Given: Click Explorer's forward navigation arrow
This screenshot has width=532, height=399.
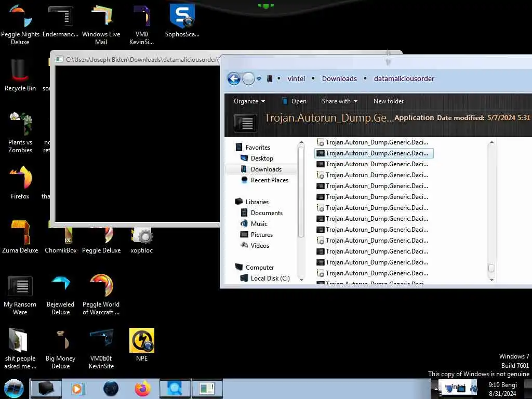Looking at the screenshot, I should tap(248, 79).
